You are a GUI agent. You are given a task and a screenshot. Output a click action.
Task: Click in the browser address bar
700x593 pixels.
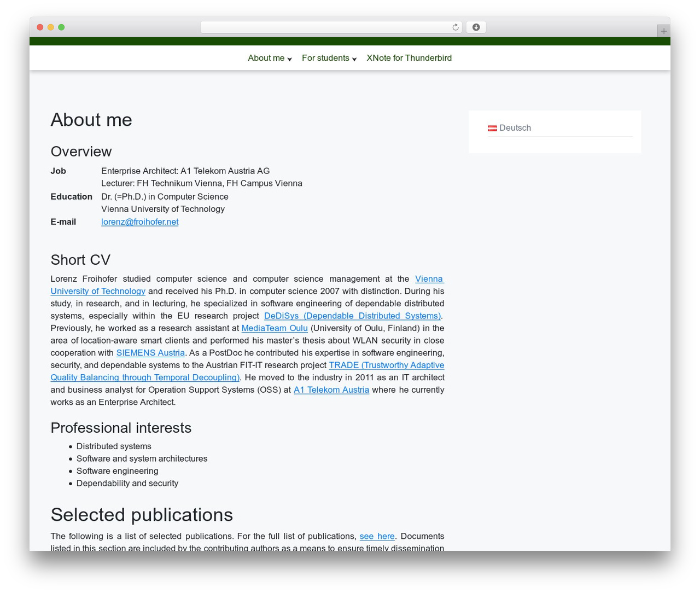click(x=331, y=27)
